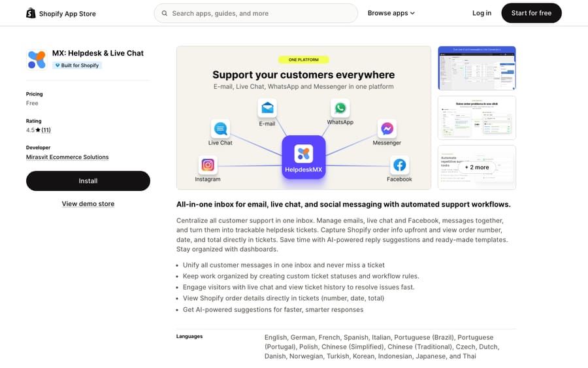The image size is (588, 368).
Task: Click the central HelpdeskMX tile icon
Action: tap(303, 157)
